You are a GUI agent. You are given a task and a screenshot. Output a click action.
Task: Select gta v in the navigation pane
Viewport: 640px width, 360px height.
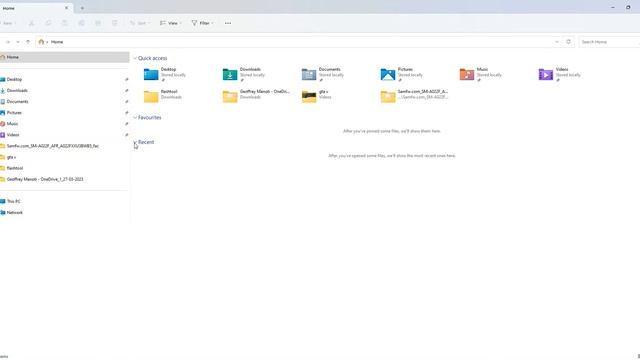[x=64, y=157]
